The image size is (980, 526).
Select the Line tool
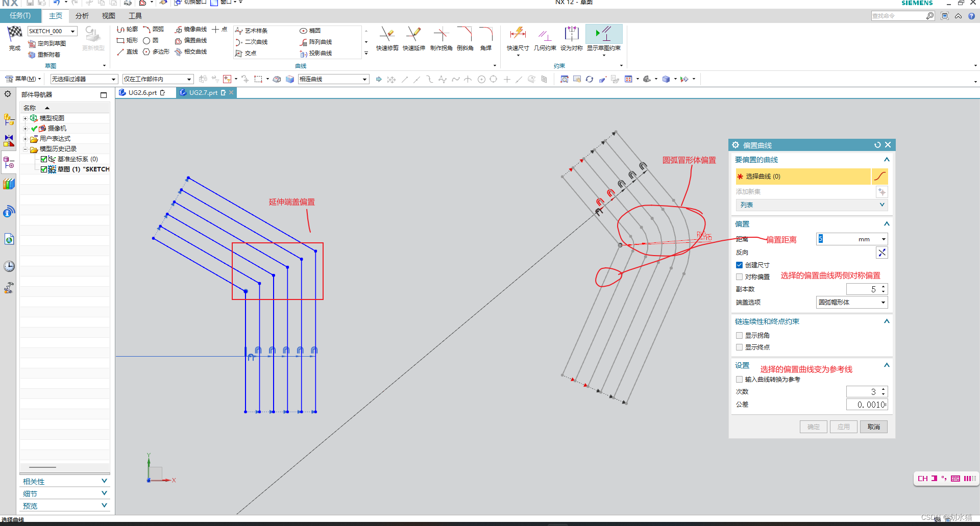(x=128, y=52)
